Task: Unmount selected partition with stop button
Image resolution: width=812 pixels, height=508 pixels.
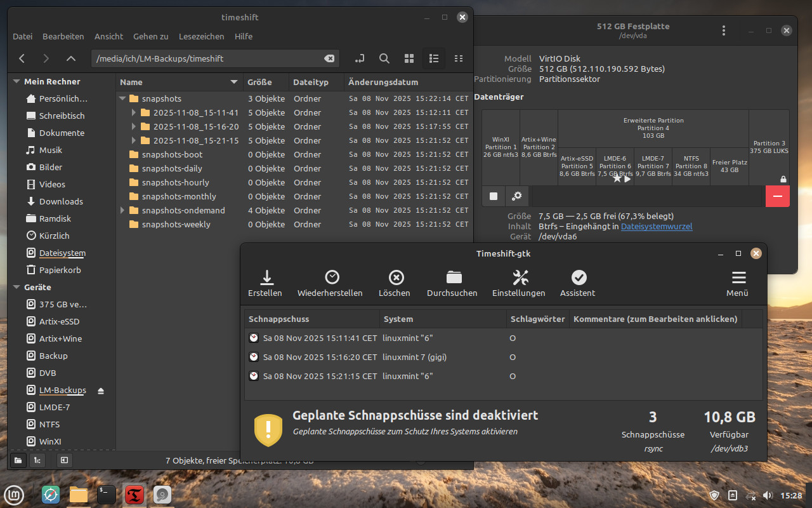Action: pos(494,196)
